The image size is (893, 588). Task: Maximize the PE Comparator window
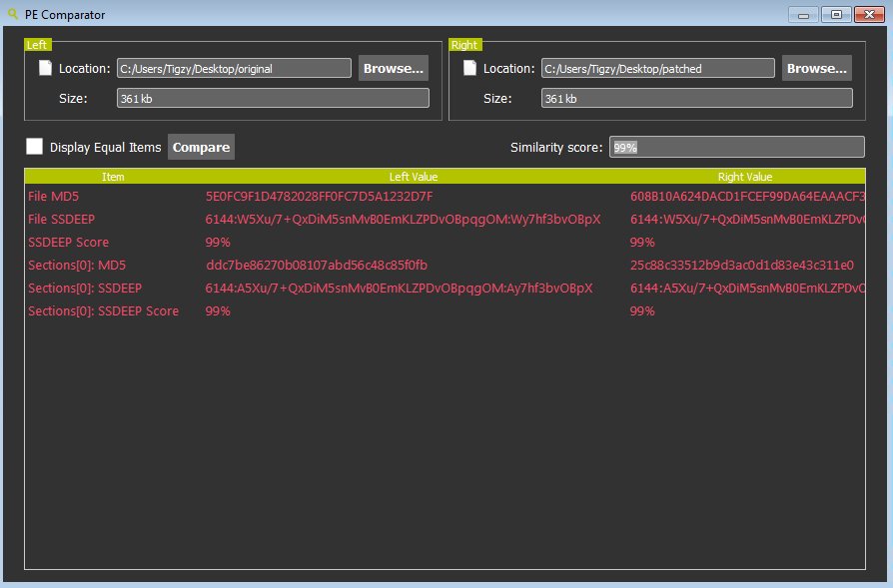836,14
